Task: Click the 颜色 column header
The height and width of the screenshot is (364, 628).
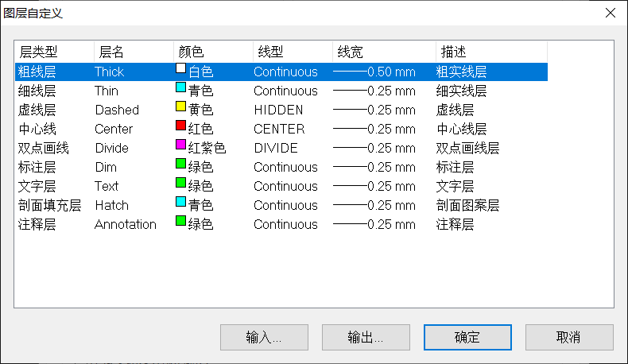Action: 213,52
